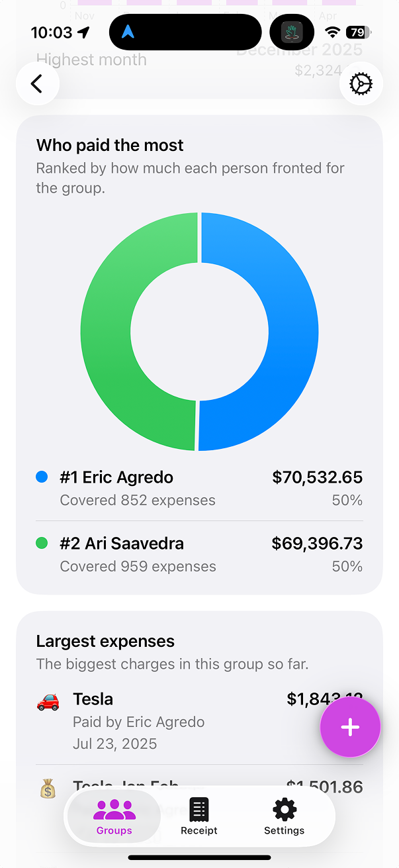Screen dimensions: 399x868
Task: Tap the purple plus button
Action: click(x=350, y=726)
